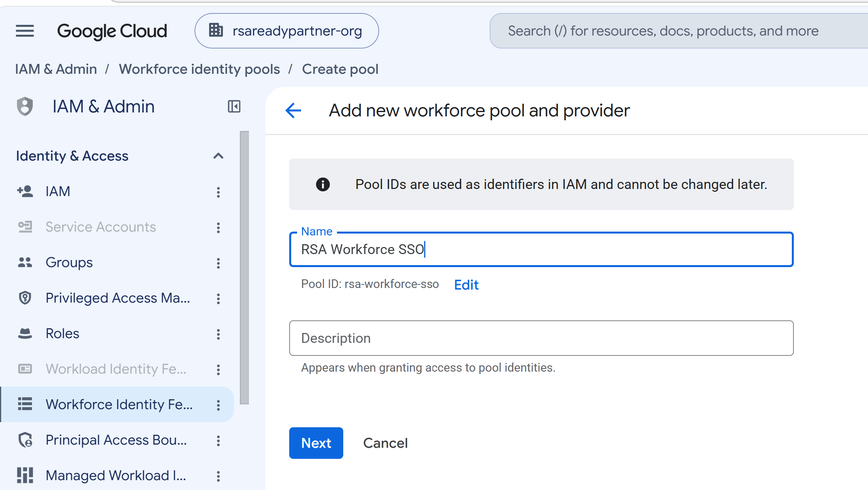Open Principal Access Boundary page
The width and height of the screenshot is (868, 490).
coord(116,440)
